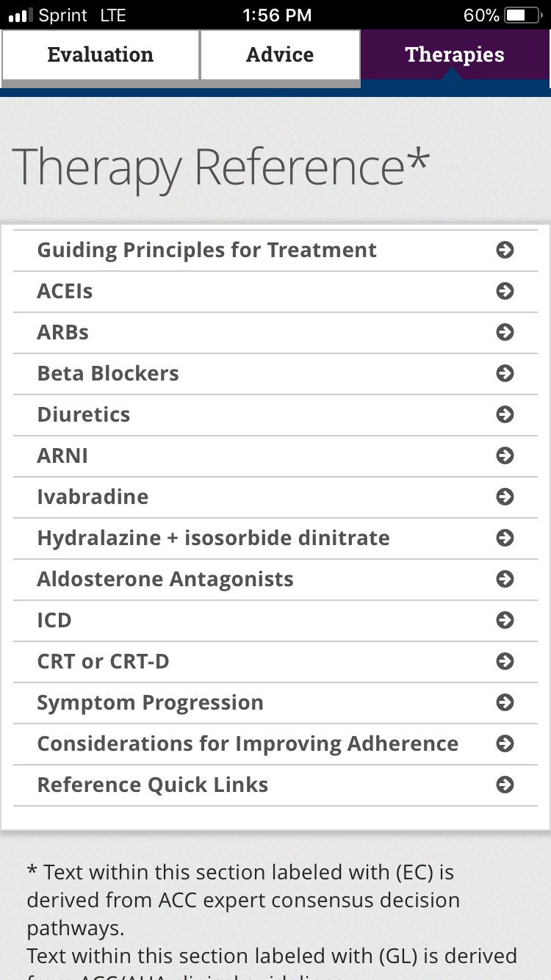Viewport: 551px width, 980px height.
Task: Expand the Aldosterone Antagonists entry
Action: (x=165, y=579)
